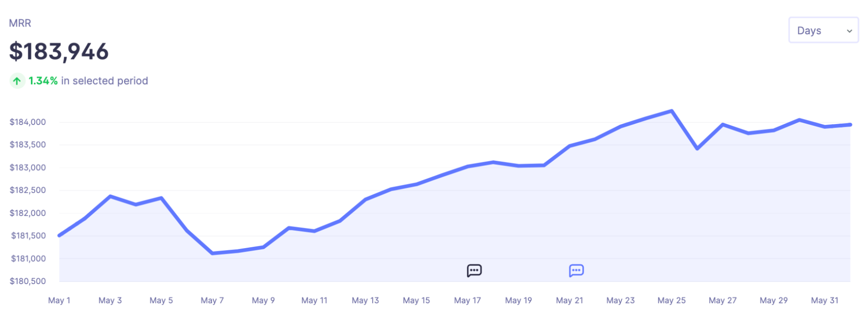Open the blue annotation comment icon near May 21
Image resolution: width=868 pixels, height=321 pixels.
pyautogui.click(x=576, y=271)
